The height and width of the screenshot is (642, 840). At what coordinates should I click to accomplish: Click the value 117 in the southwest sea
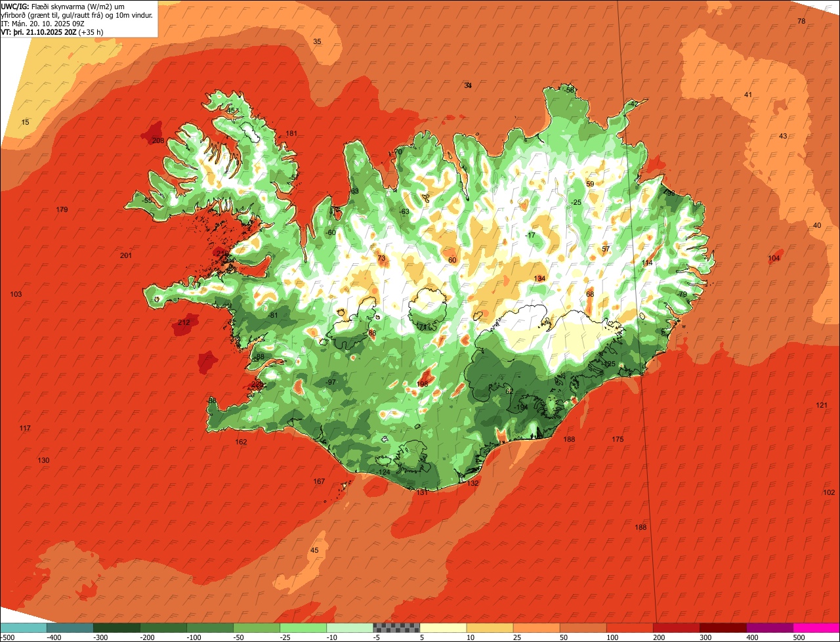(25, 428)
